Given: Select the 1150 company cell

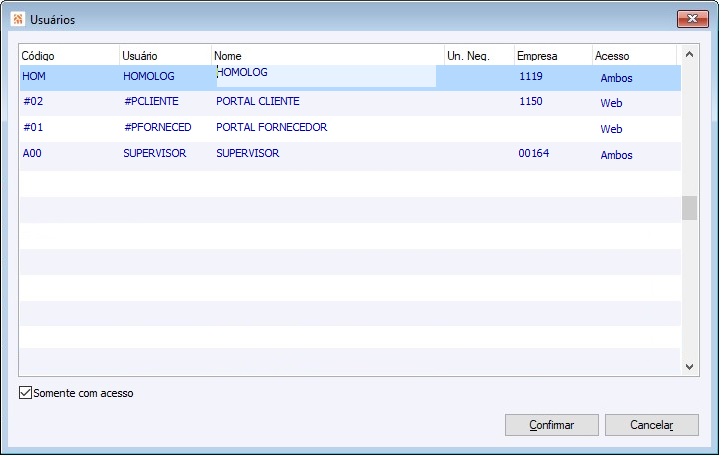Looking at the screenshot, I should pyautogui.click(x=531, y=101).
